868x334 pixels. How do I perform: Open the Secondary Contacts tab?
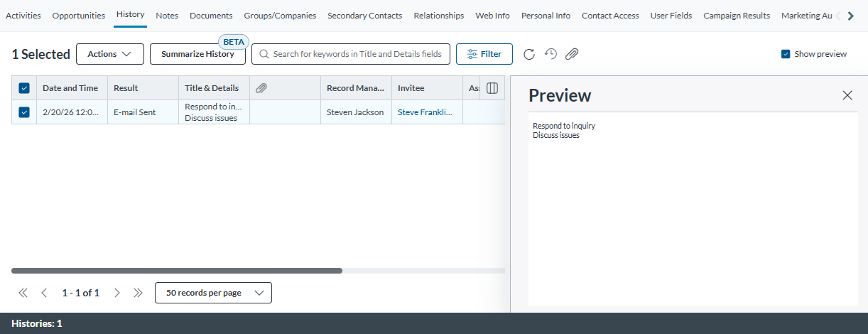point(365,15)
